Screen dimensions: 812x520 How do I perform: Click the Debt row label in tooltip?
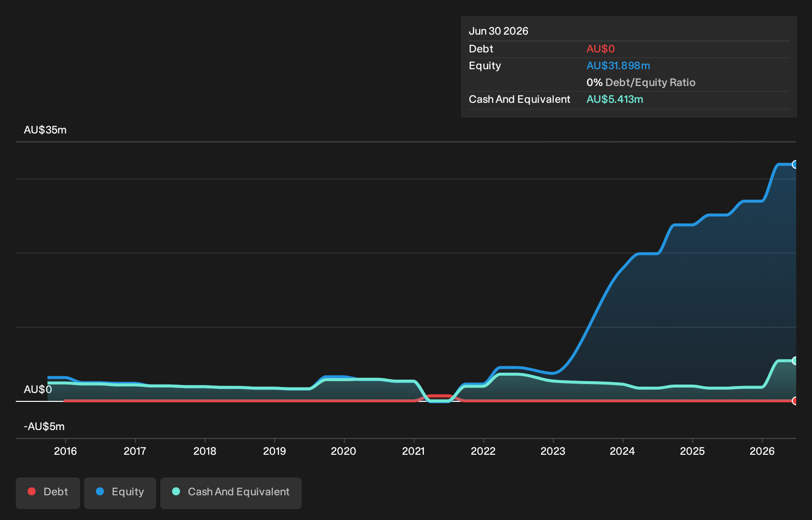click(481, 49)
